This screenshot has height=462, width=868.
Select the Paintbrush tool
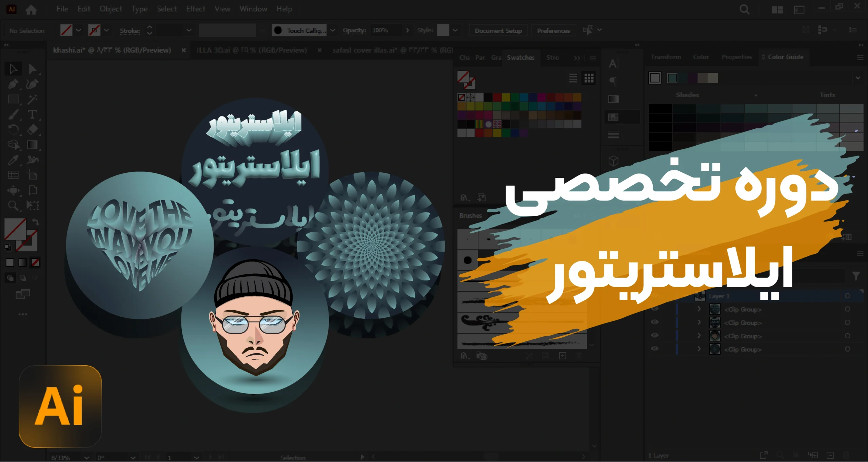click(13, 114)
